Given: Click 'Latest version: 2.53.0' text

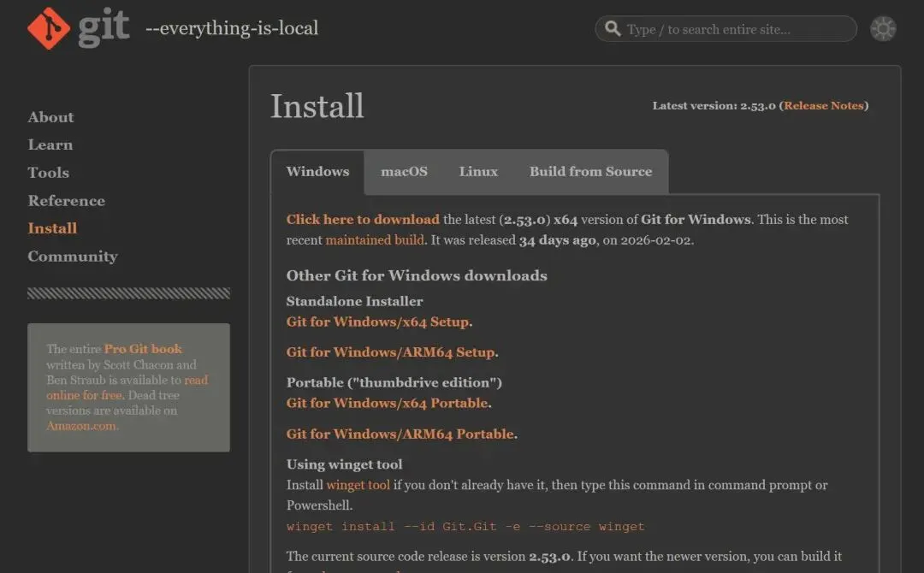Looking at the screenshot, I should tap(714, 106).
